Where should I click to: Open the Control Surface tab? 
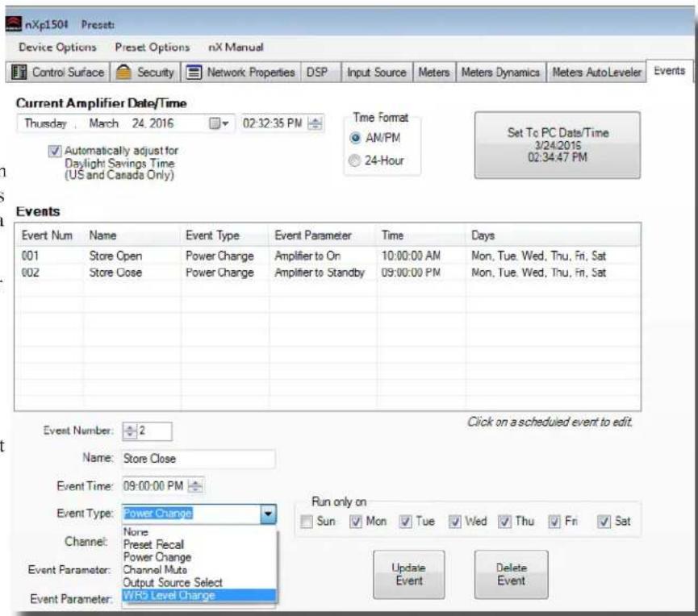coord(58,72)
